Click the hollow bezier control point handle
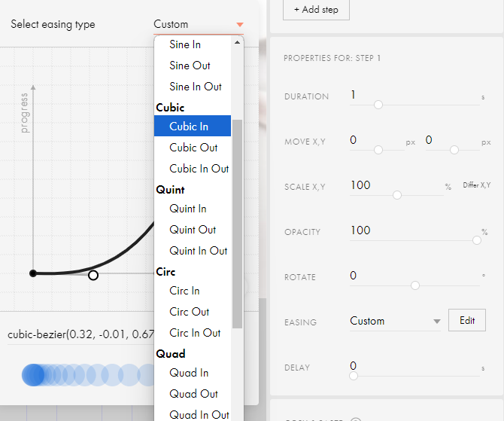The height and width of the screenshot is (421, 504). coord(93,275)
